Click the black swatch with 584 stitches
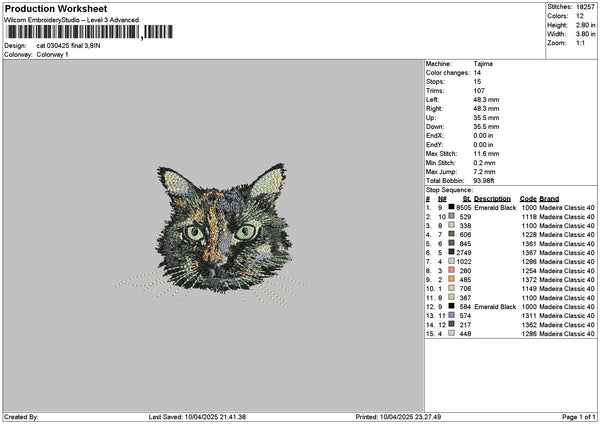 point(452,307)
